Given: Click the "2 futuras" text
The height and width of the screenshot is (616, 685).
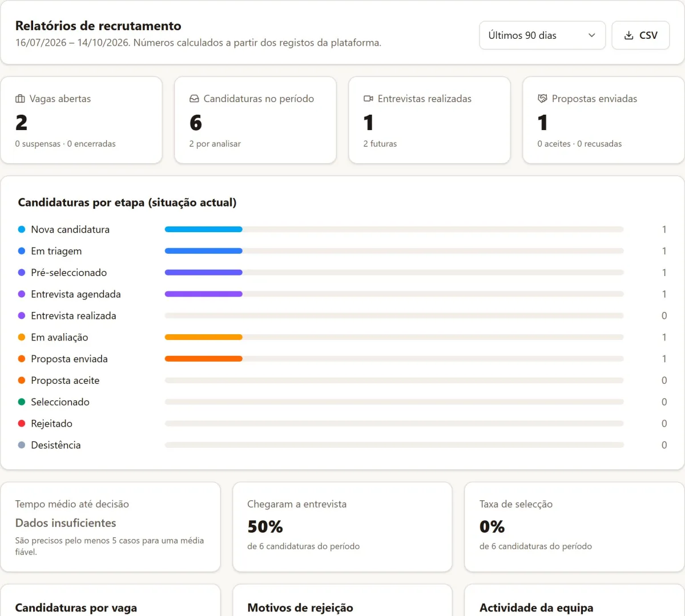Looking at the screenshot, I should click(380, 144).
